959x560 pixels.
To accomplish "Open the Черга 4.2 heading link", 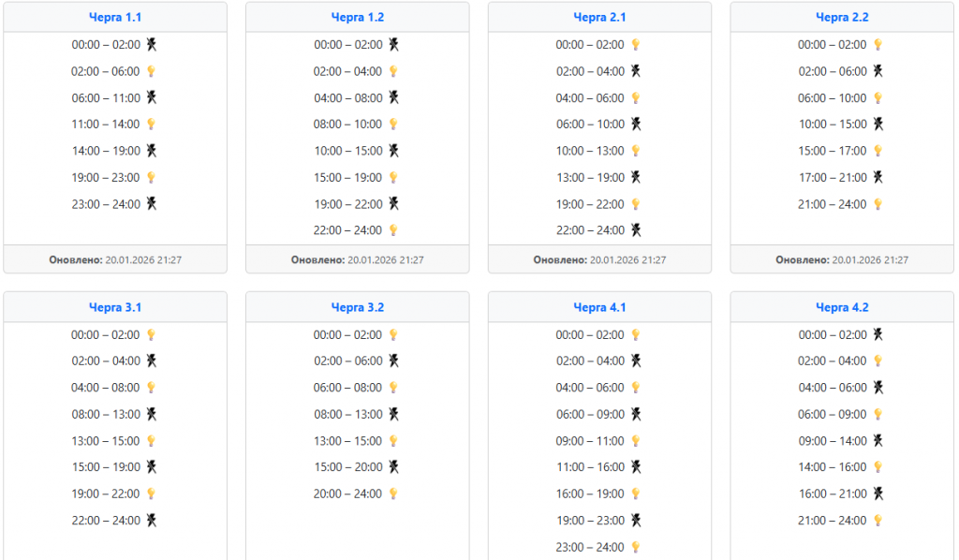I will (842, 307).
